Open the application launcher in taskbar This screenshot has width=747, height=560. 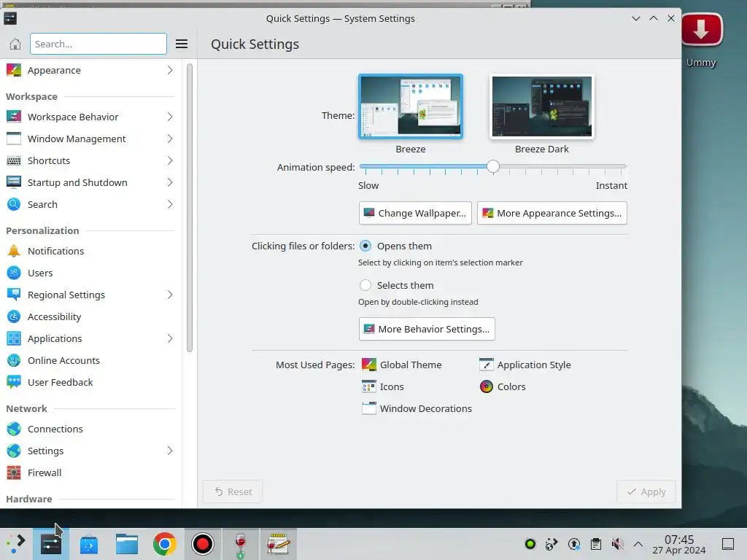coord(16,544)
